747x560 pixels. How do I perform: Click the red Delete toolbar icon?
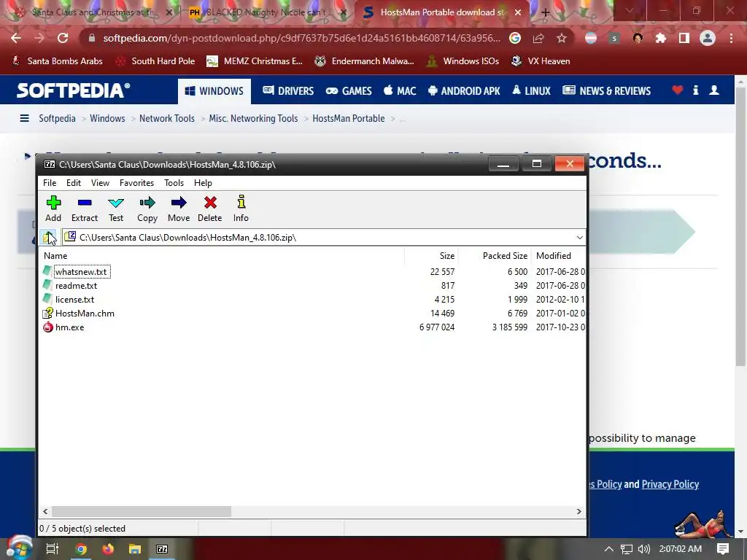click(209, 209)
